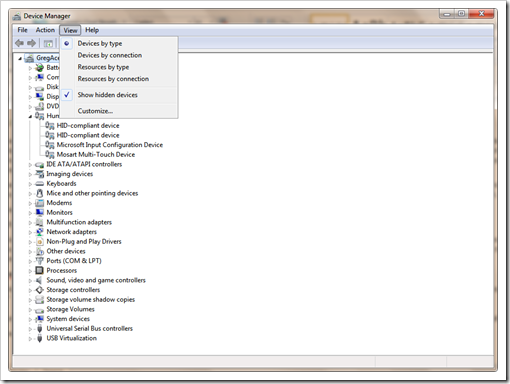The width and height of the screenshot is (510, 384).
Task: Select the Mosart Multi-Touch Device icon
Action: [x=49, y=154]
